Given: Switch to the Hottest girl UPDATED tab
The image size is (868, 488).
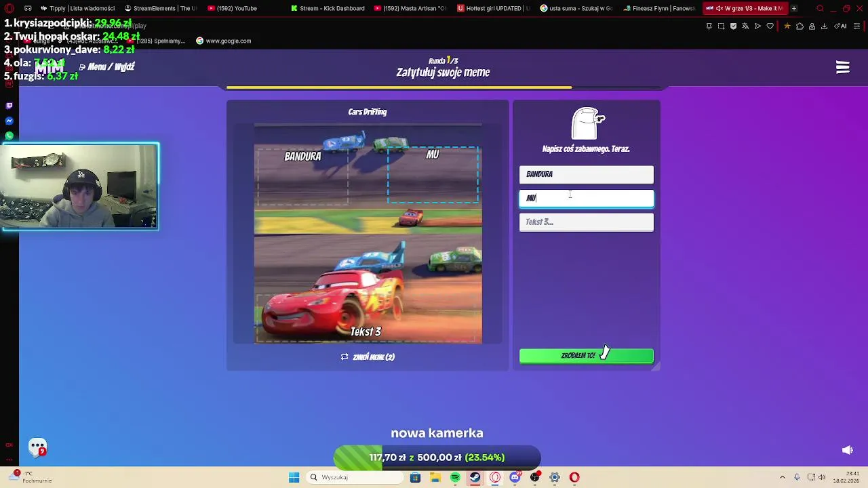Looking at the screenshot, I should click(494, 8).
